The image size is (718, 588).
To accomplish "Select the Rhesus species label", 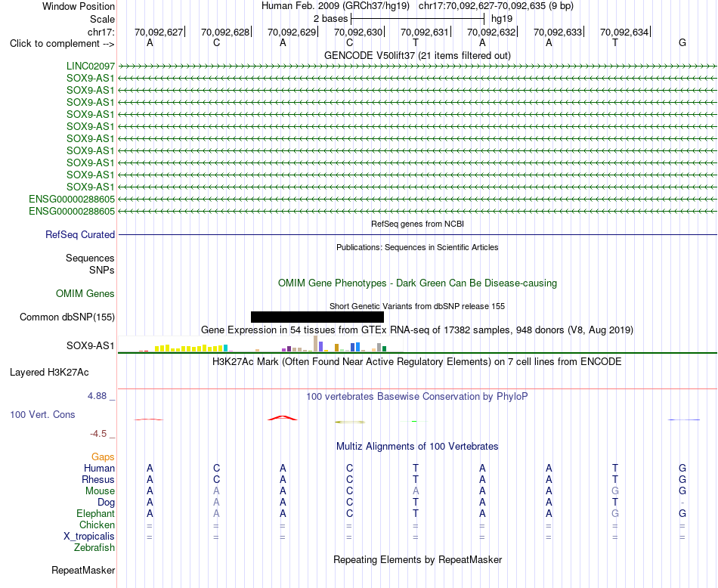I will 98,479.
